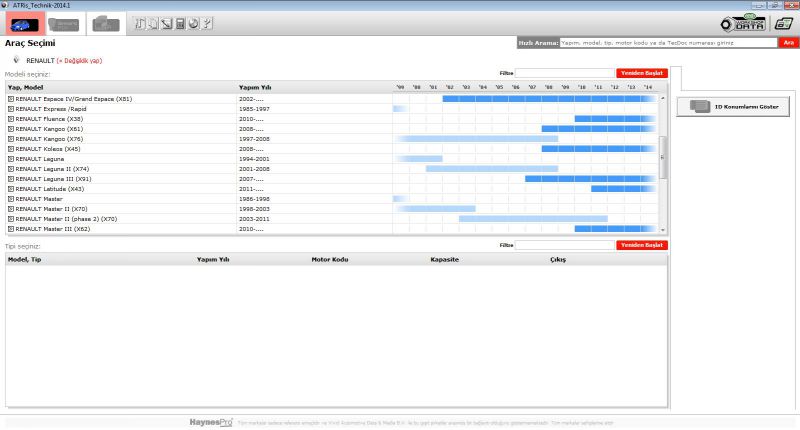Click the row icon beside RENAULT Express /Rapid

(x=11, y=109)
